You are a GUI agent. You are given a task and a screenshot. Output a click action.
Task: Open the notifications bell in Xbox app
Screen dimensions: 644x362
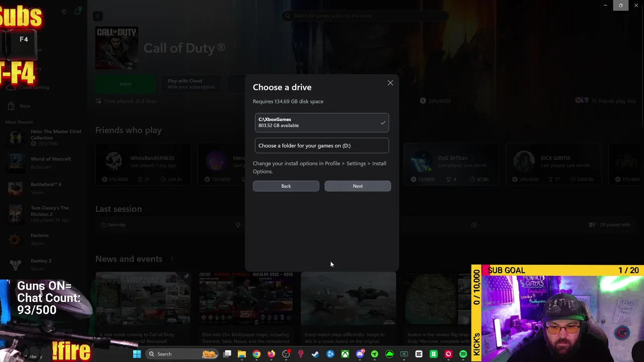click(x=78, y=12)
